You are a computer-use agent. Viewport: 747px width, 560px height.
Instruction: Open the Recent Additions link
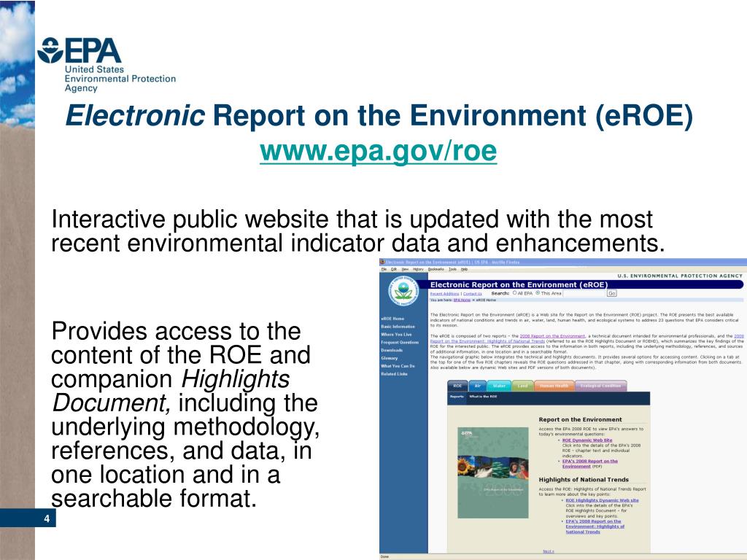[x=444, y=294]
